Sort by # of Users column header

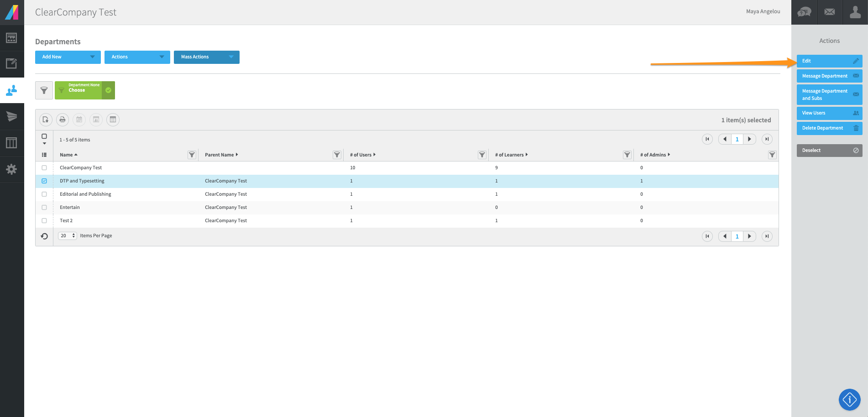pos(363,155)
